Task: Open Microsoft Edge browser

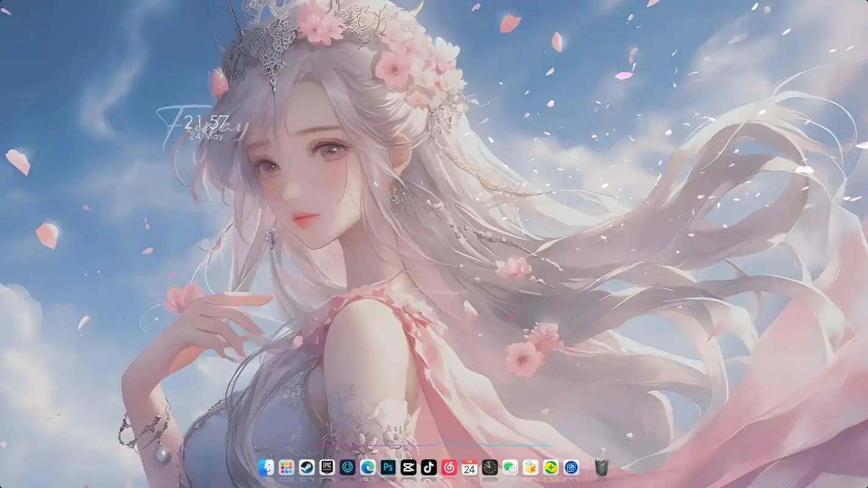Action: (x=367, y=467)
